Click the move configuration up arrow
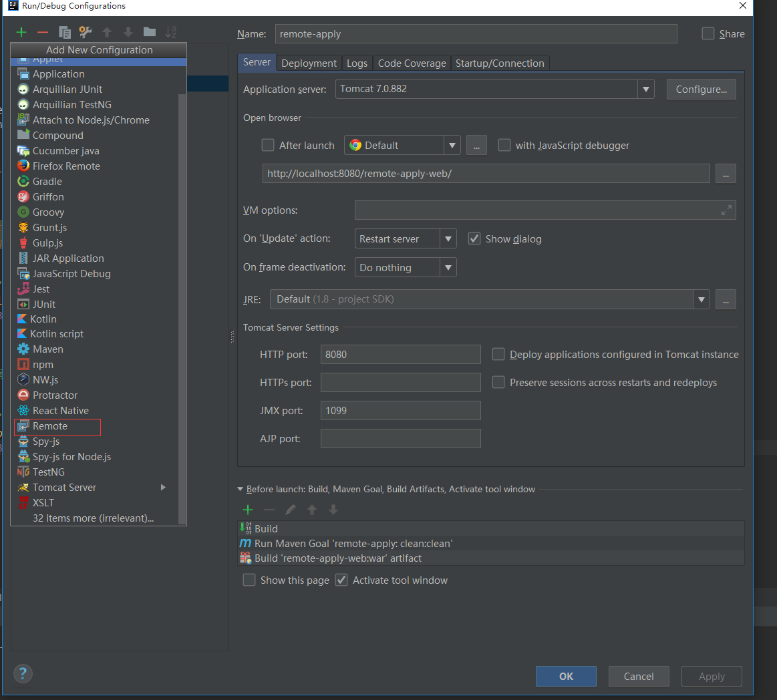The image size is (777, 700). coord(107,33)
